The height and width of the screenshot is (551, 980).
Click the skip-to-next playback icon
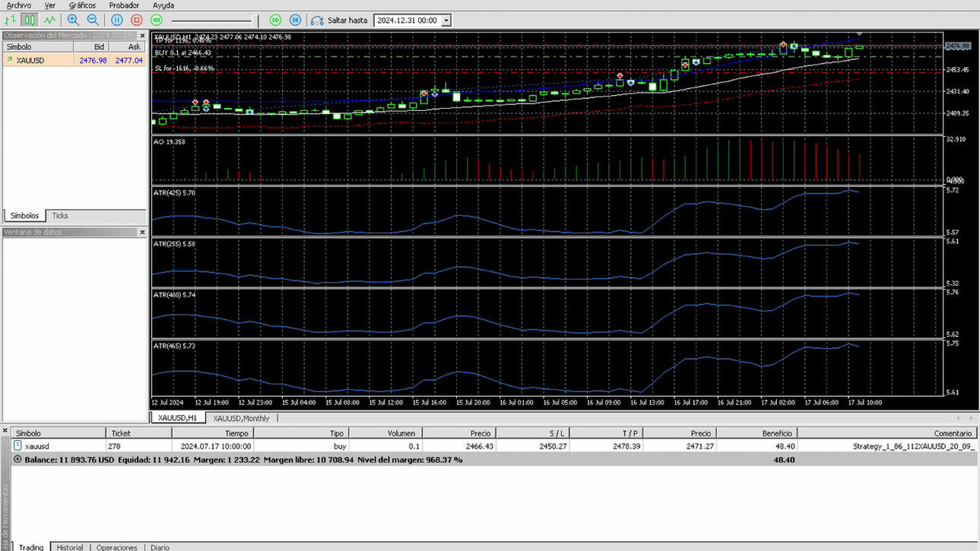click(x=295, y=20)
